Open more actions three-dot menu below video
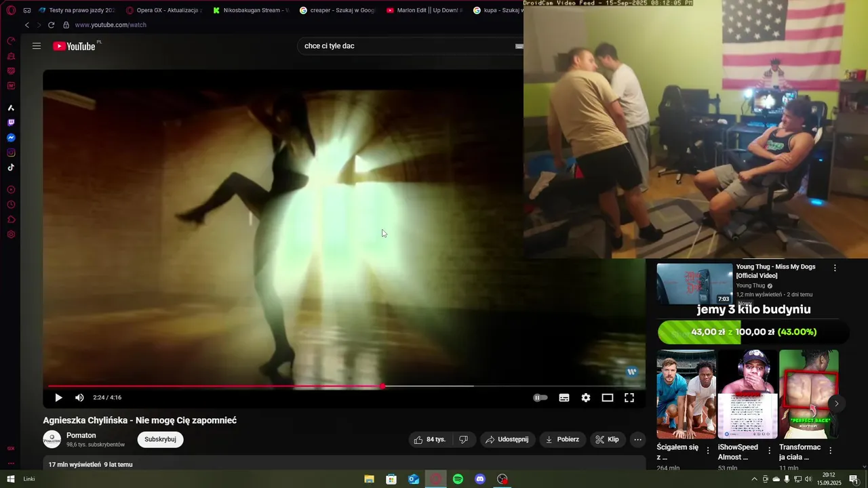 point(637,439)
